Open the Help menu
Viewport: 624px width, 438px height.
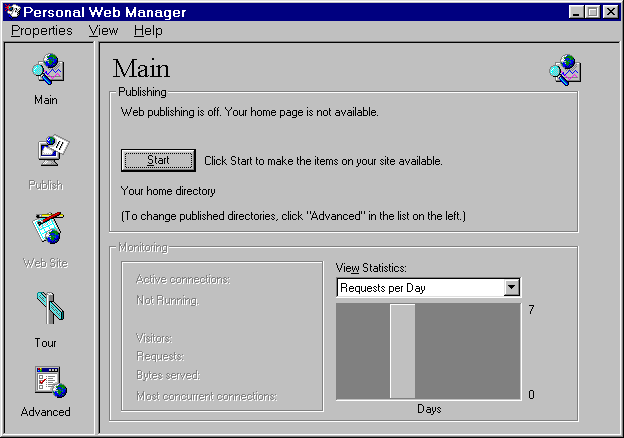click(148, 31)
